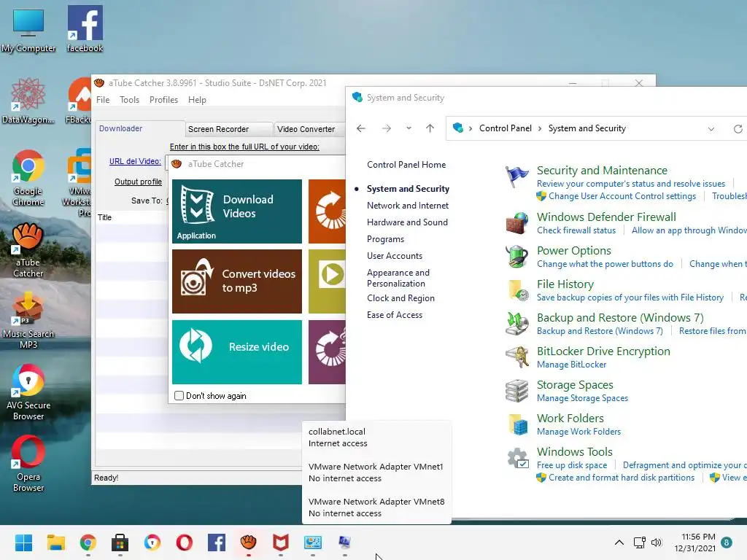The height and width of the screenshot is (560, 747).
Task: Open the address bar history dropdown
Action: coord(711,128)
